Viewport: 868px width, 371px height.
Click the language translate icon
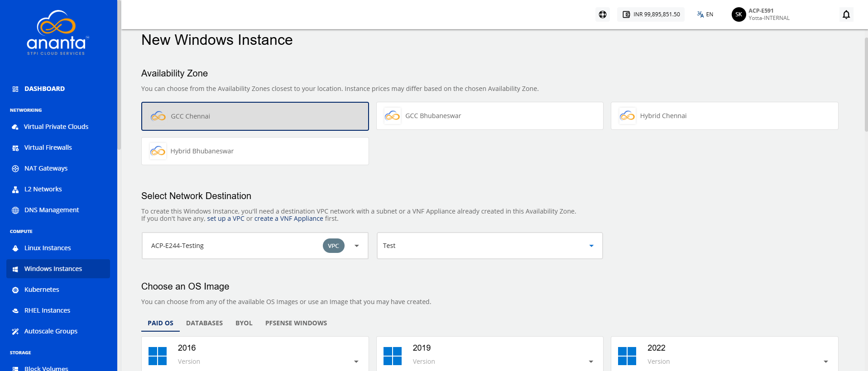[x=700, y=14]
